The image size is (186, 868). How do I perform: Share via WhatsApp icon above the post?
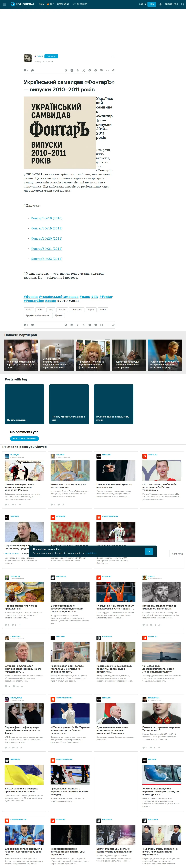pyautogui.click(x=90, y=70)
